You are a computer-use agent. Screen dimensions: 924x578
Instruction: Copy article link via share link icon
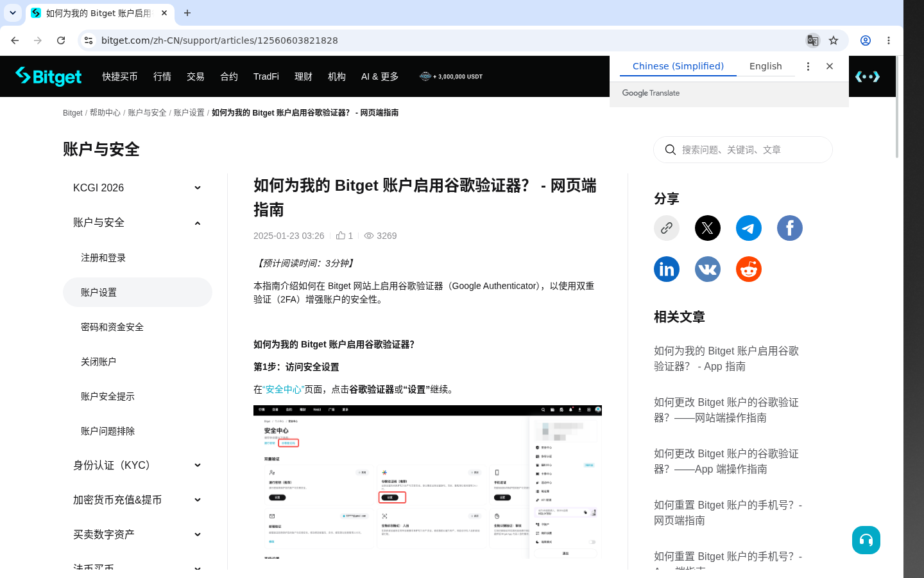click(667, 228)
